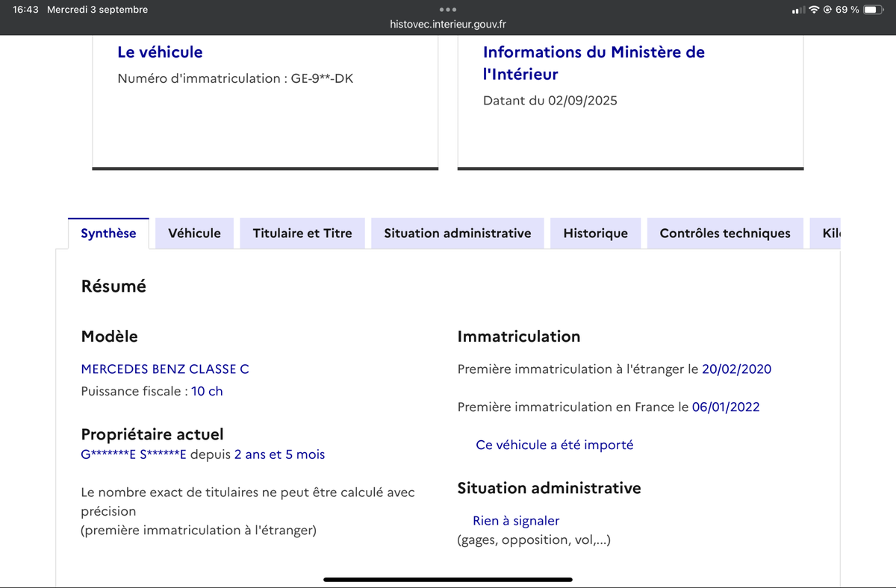Click 'Ce véhicule a été importé' text
Viewport: 896px width, 588px height.
(555, 445)
